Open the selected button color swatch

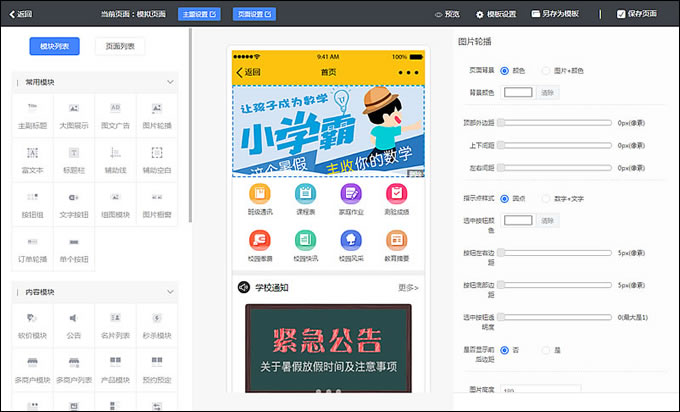[x=518, y=221]
